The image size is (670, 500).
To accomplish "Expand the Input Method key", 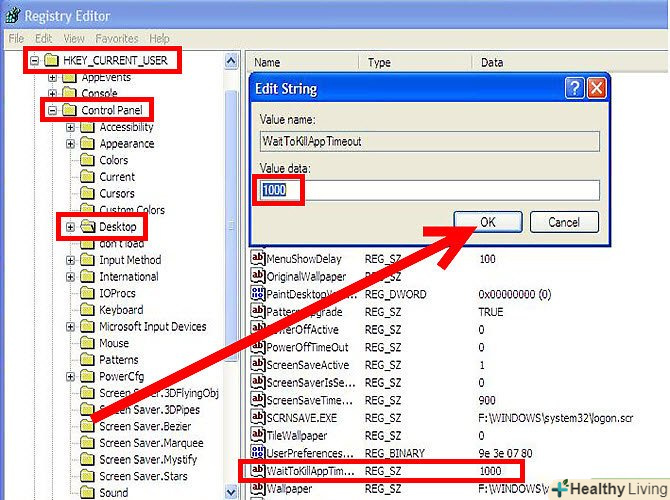I will pos(71,260).
